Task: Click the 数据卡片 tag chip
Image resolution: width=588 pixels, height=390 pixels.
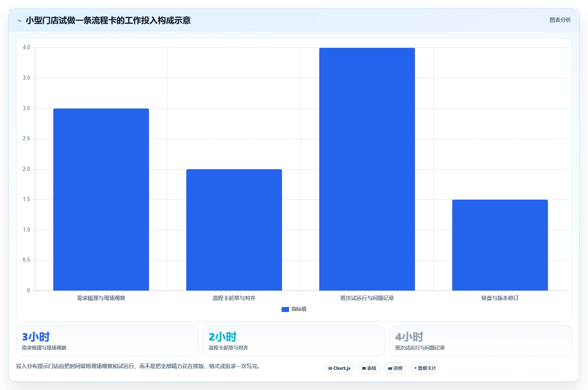Action: tap(425, 368)
